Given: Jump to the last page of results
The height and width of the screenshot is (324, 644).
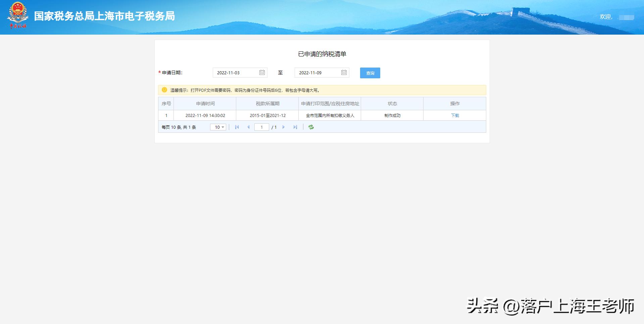Looking at the screenshot, I should [x=295, y=127].
